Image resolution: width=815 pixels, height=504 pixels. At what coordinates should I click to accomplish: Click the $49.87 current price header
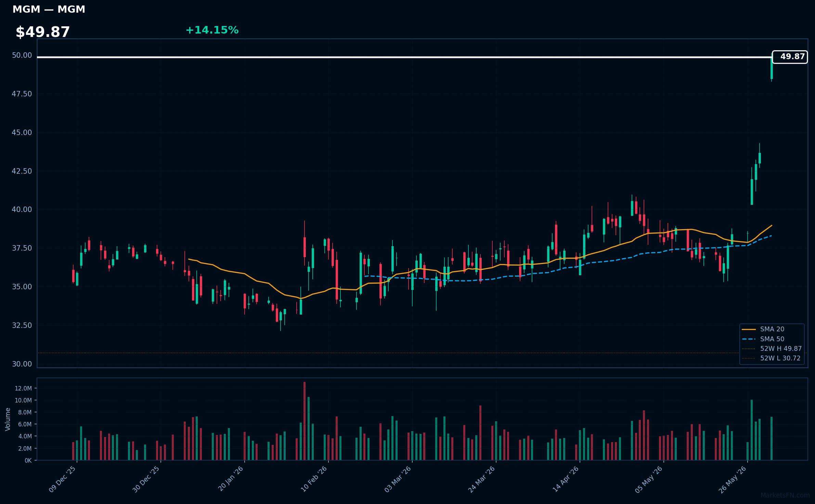pos(43,32)
